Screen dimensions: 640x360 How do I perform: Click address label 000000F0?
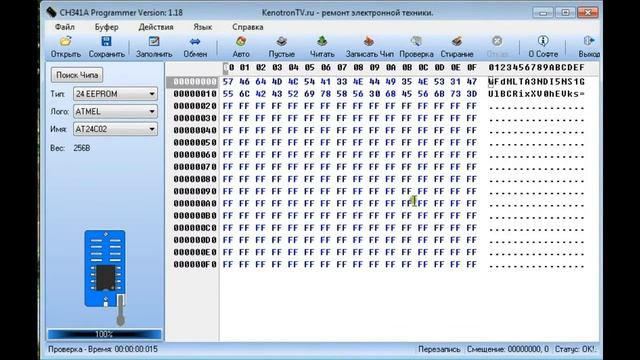(x=195, y=264)
